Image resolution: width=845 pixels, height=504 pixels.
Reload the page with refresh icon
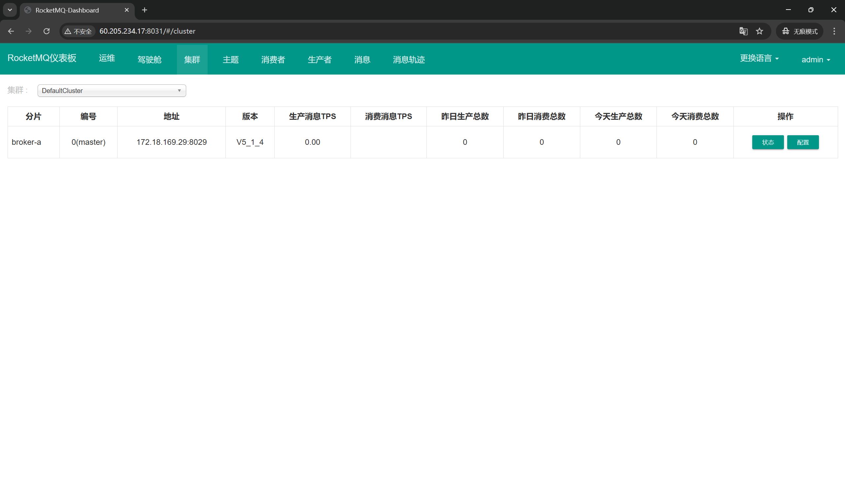47,31
